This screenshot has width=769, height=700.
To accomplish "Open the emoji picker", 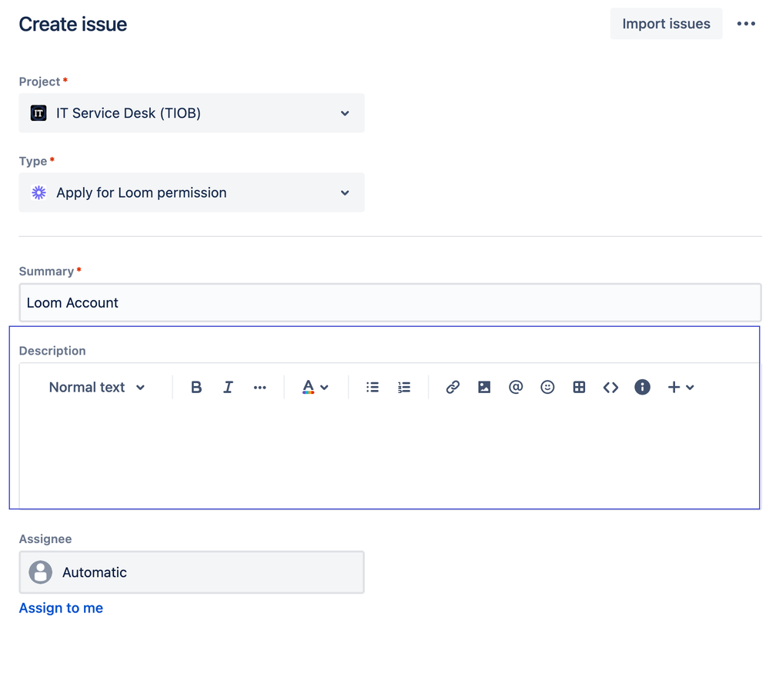I will 547,387.
